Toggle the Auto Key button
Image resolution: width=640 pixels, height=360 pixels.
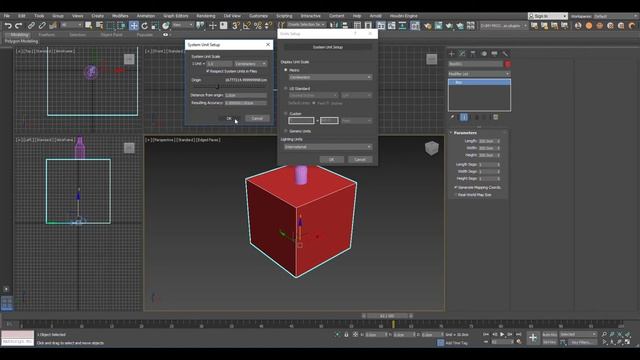(x=550, y=334)
